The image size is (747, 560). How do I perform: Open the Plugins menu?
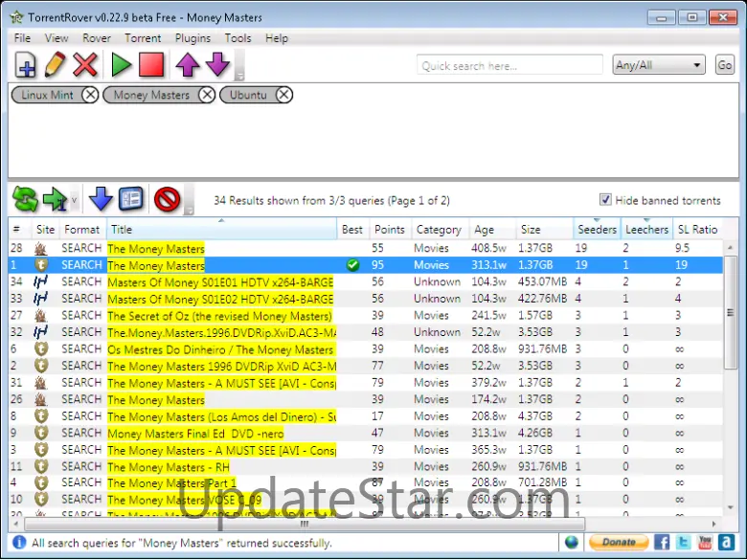pyautogui.click(x=192, y=38)
